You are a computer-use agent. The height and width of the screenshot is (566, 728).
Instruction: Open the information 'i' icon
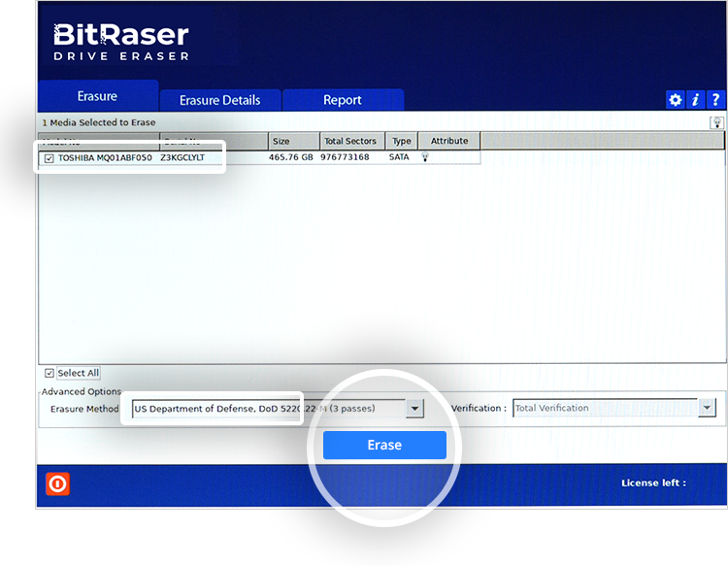point(696,99)
